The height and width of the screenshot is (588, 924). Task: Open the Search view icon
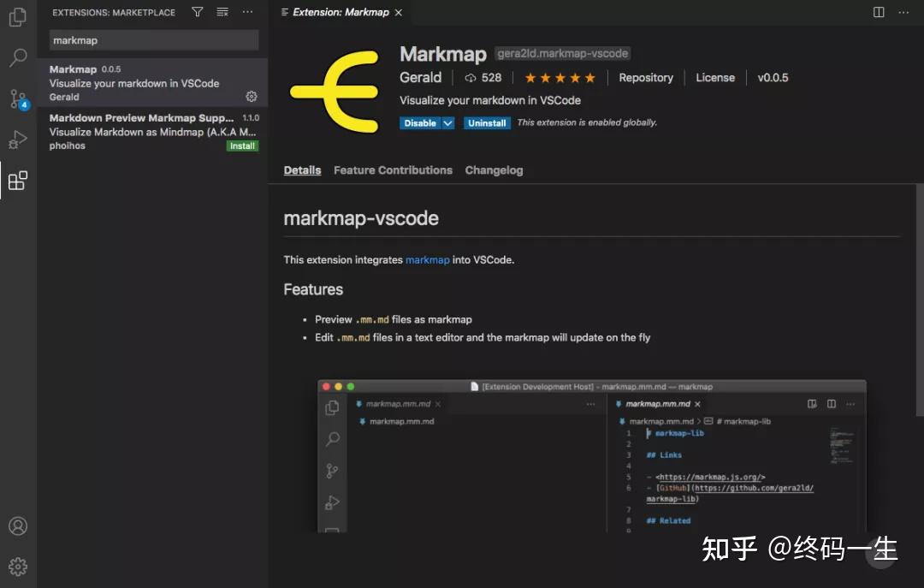[18, 58]
